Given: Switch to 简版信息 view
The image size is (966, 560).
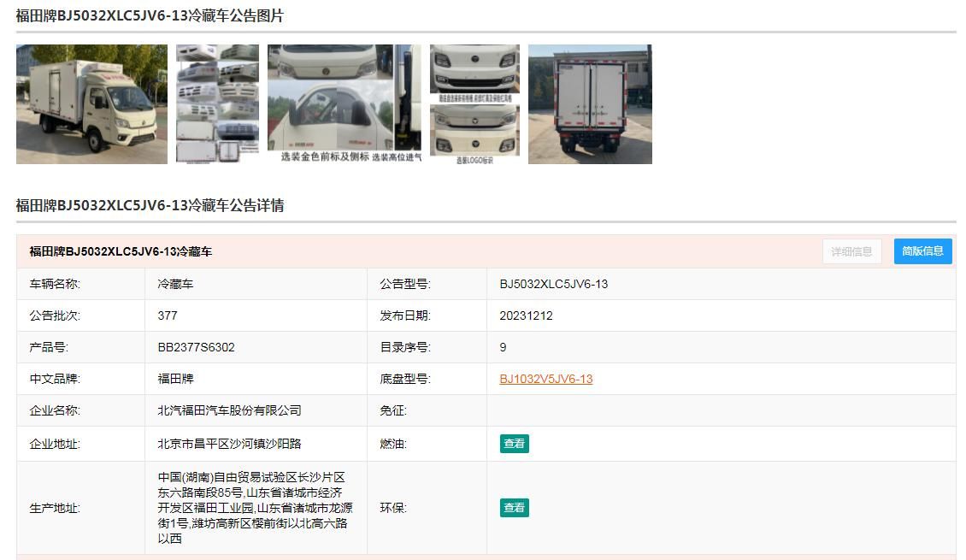Looking at the screenshot, I should tap(922, 251).
